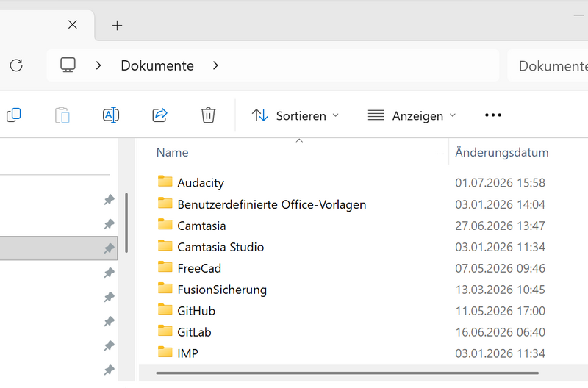Viewport: 588px width, 388px height.
Task: Click the Paste clipboard icon
Action: (62, 115)
